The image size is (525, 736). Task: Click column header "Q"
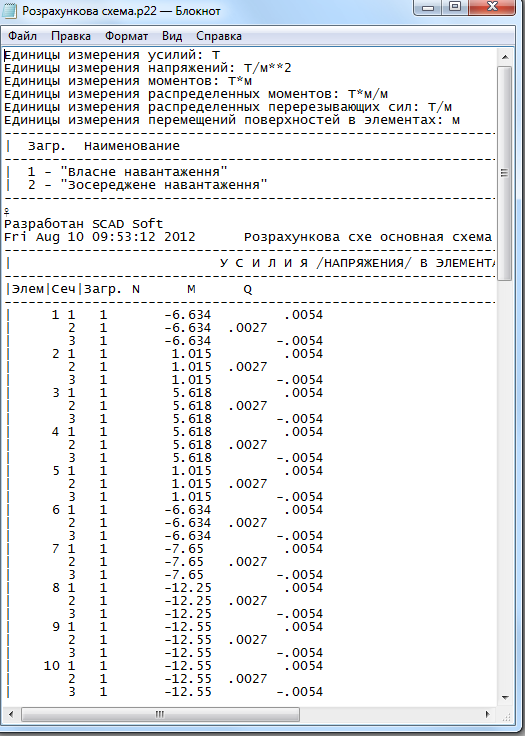pos(247,290)
